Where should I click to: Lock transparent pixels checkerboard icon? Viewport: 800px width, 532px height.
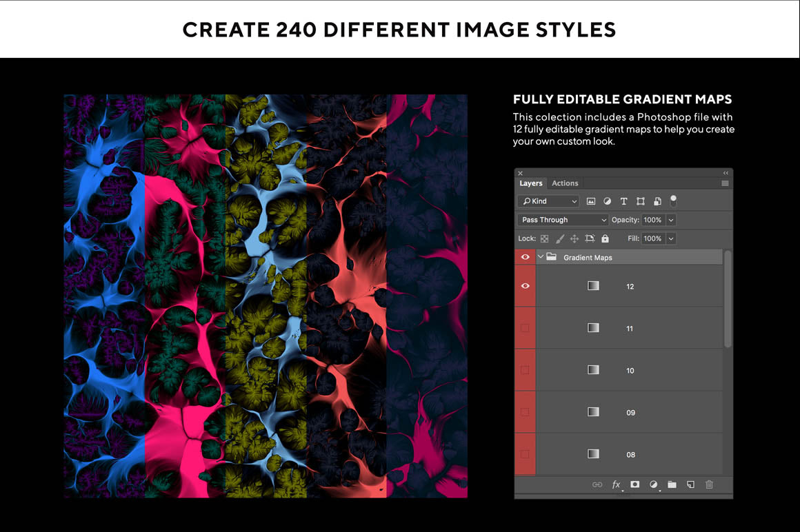544,238
